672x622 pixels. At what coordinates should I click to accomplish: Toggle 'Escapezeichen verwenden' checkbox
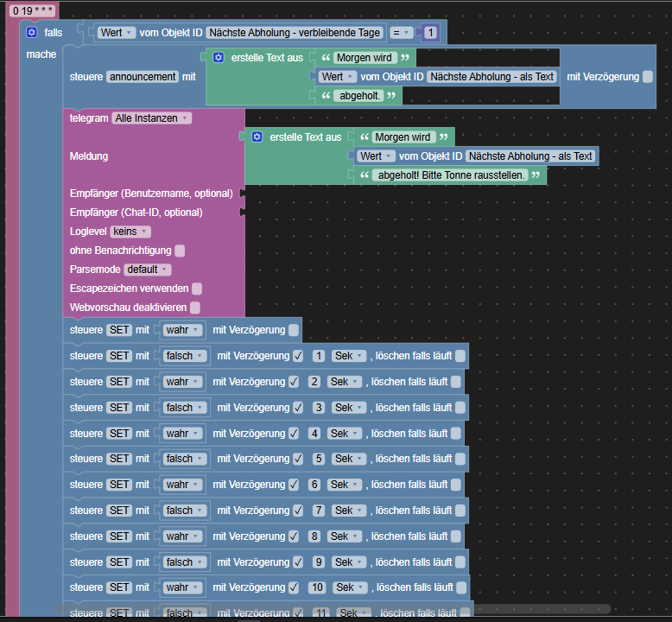pos(197,289)
